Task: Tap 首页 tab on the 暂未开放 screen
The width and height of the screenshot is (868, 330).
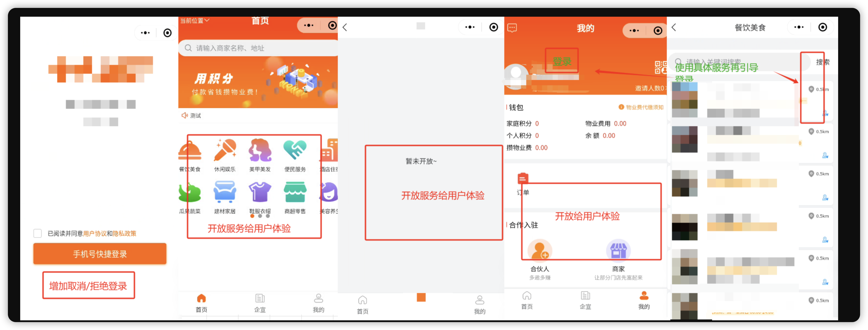Action: [363, 305]
